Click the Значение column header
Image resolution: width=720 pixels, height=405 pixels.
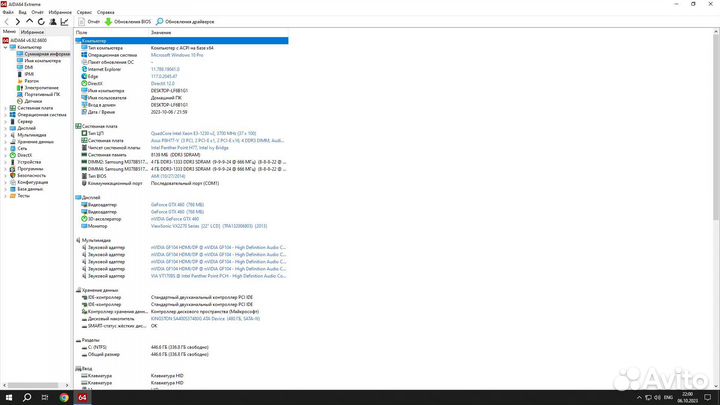(162, 33)
